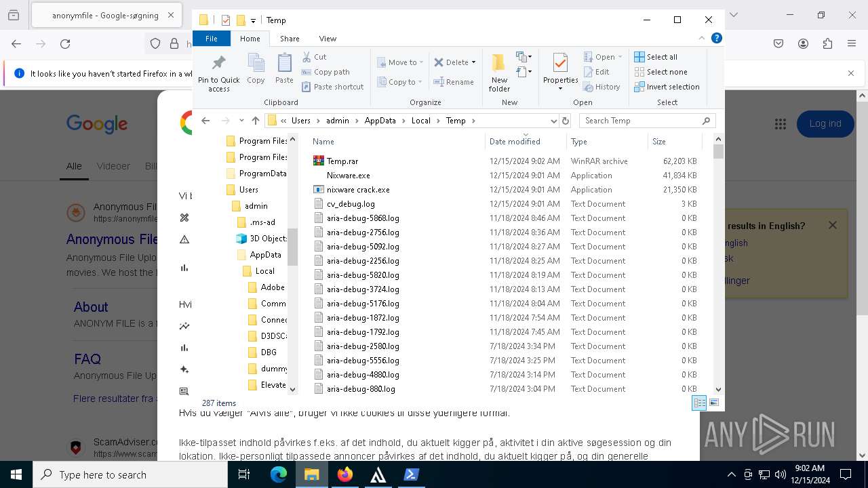Image resolution: width=868 pixels, height=488 pixels.
Task: Click Paste shortcut command
Action: click(x=333, y=87)
